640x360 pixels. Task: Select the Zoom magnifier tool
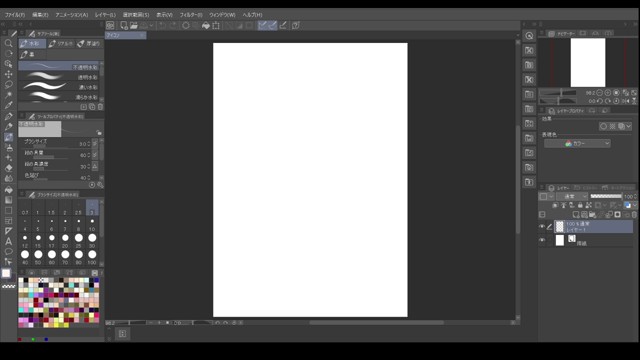[x=8, y=43]
